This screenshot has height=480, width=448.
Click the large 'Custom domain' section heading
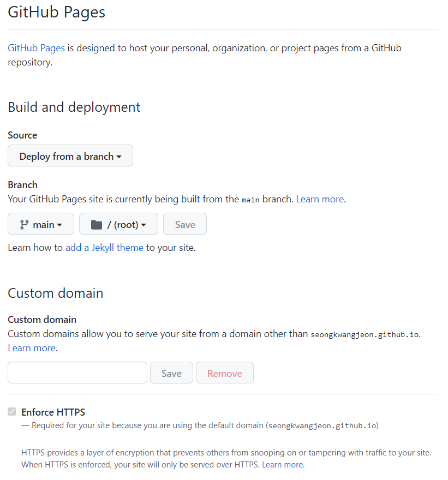[56, 293]
